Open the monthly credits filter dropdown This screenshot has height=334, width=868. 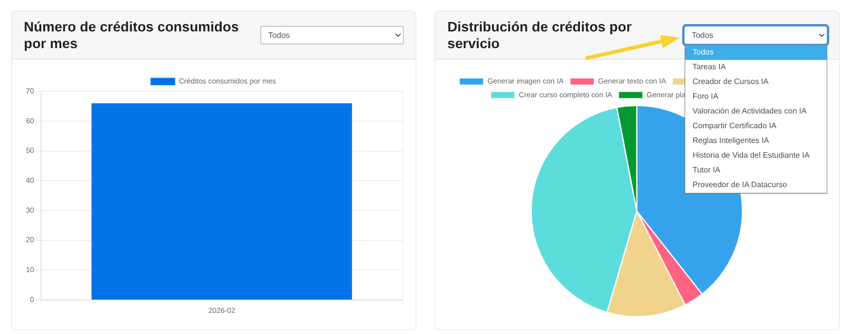[332, 35]
